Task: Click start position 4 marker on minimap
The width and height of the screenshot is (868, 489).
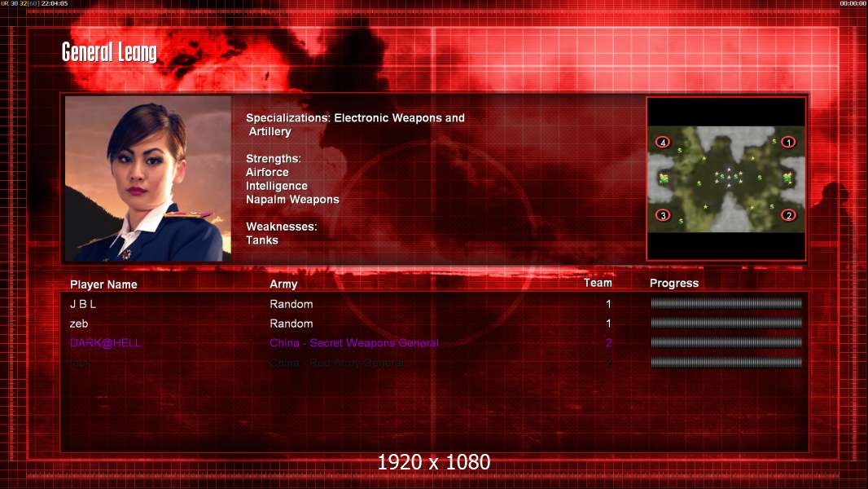Action: 663,143
